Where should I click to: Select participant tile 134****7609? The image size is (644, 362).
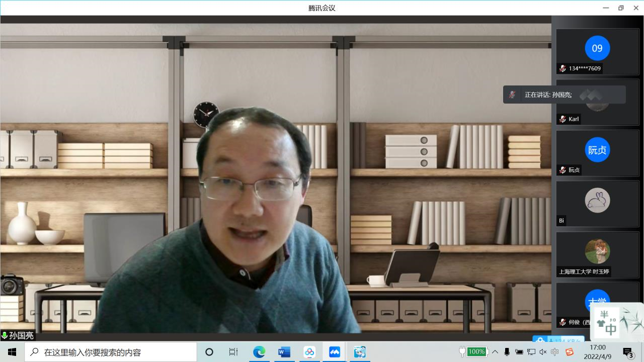click(597, 52)
